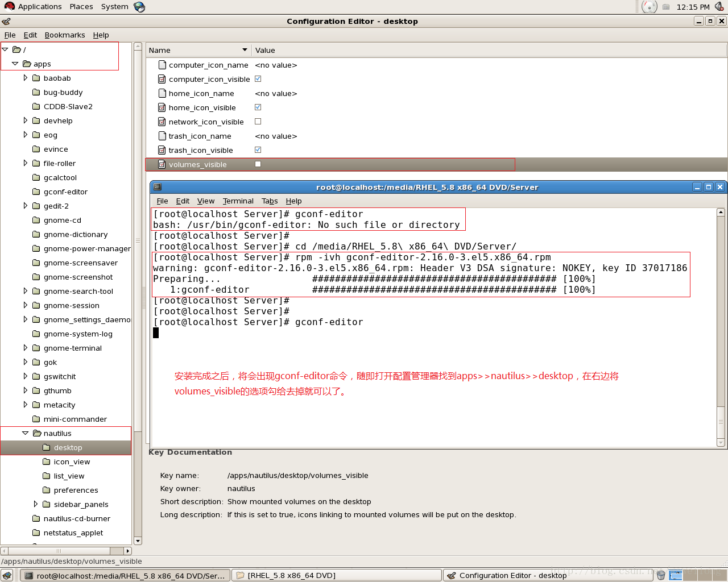Click the CD disc icon in top panel

click(x=650, y=7)
